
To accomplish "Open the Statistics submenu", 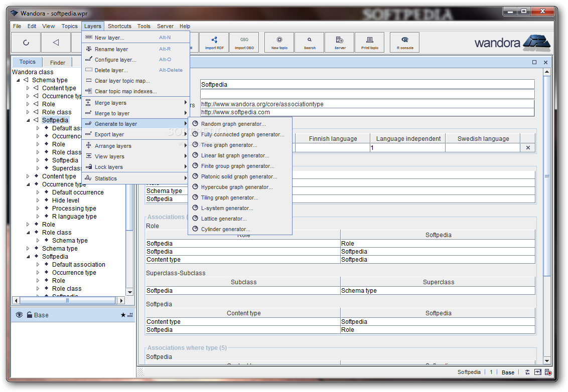I will [136, 178].
